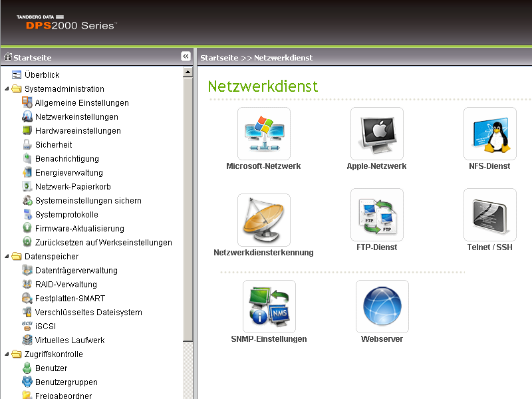Image resolution: width=532 pixels, height=399 pixels.
Task: Click the Energieverwaltung tree label
Action: tap(69, 173)
